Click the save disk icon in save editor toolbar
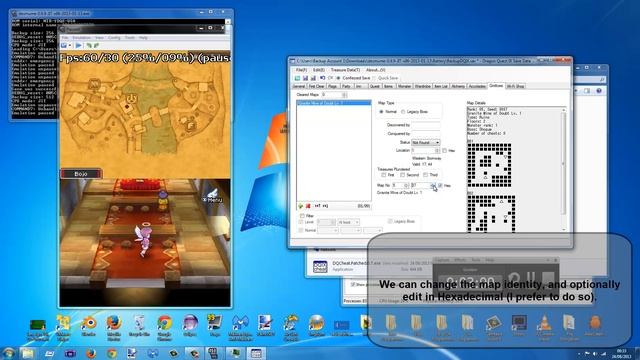 (x=305, y=78)
